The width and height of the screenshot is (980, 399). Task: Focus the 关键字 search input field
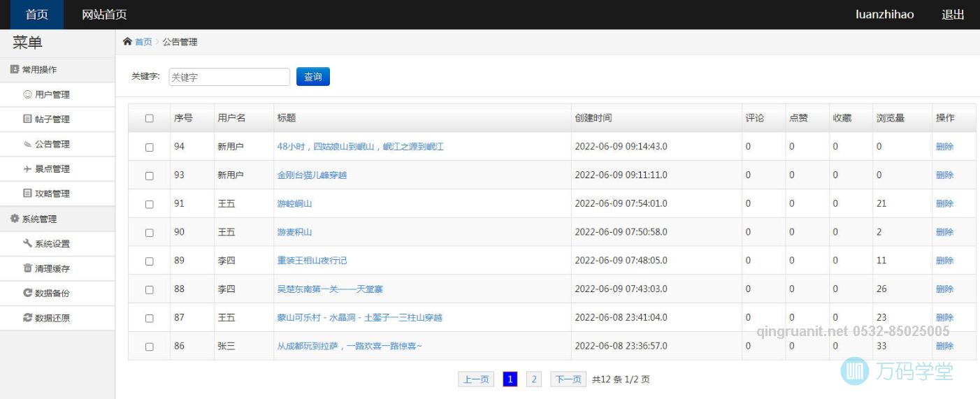(x=229, y=77)
